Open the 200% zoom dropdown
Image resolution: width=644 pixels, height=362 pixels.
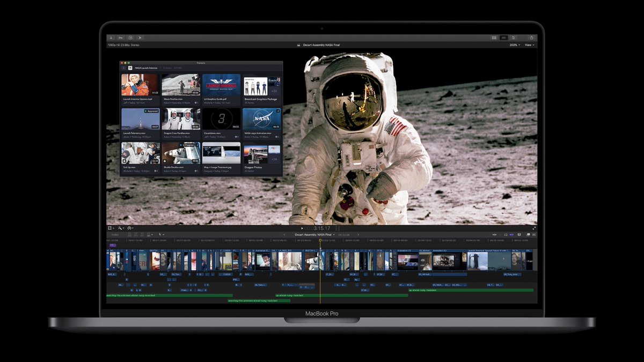point(515,45)
